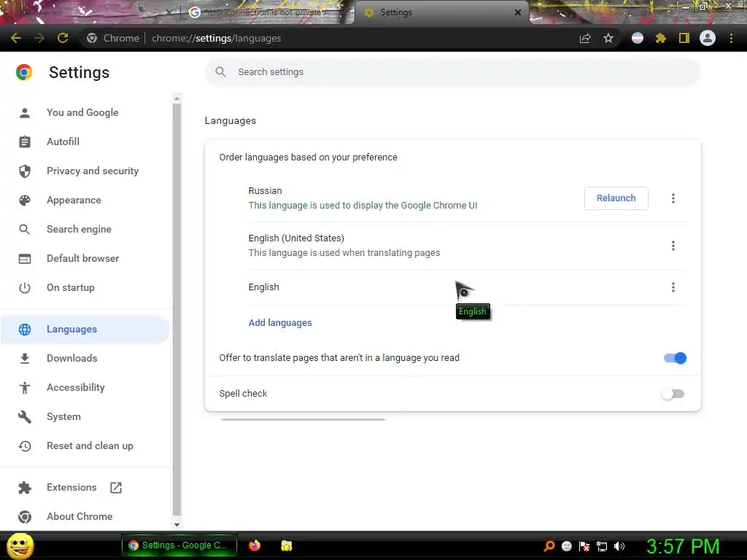This screenshot has height=560, width=747.
Task: Click the horizontal scrollbar under the languages card
Action: click(x=303, y=419)
